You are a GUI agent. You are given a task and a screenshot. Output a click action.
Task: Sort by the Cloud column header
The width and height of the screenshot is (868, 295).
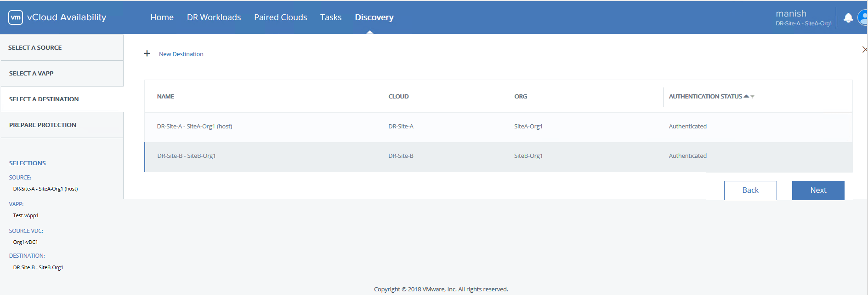(398, 96)
